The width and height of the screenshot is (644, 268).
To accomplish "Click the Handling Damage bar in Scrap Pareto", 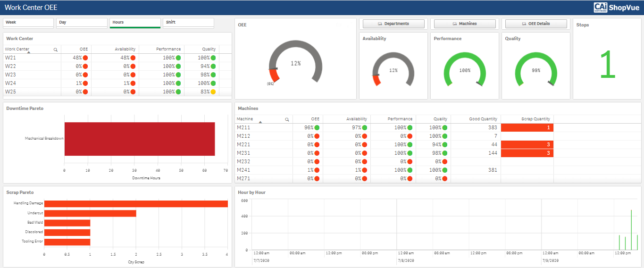I will coord(135,204).
